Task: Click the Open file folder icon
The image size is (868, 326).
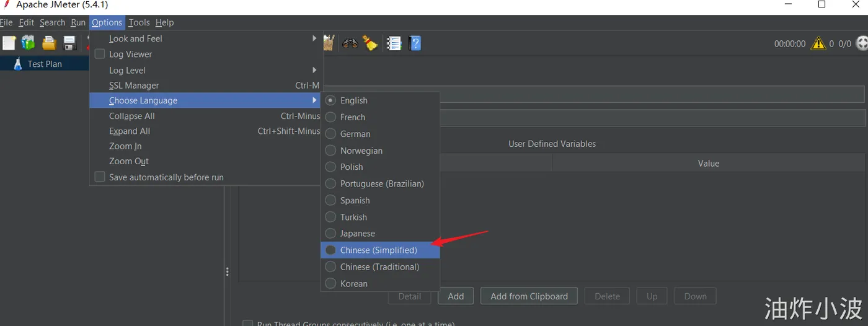Action: (x=49, y=43)
